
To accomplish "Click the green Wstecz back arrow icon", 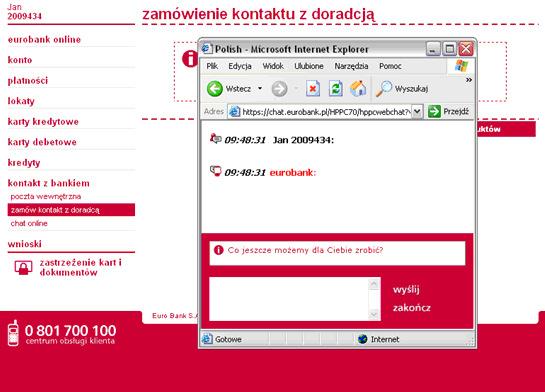I will pos(214,89).
